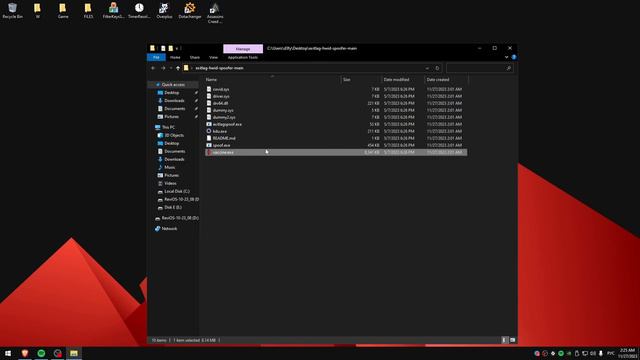
Task: Click the network icon in system tray
Action: [585, 353]
